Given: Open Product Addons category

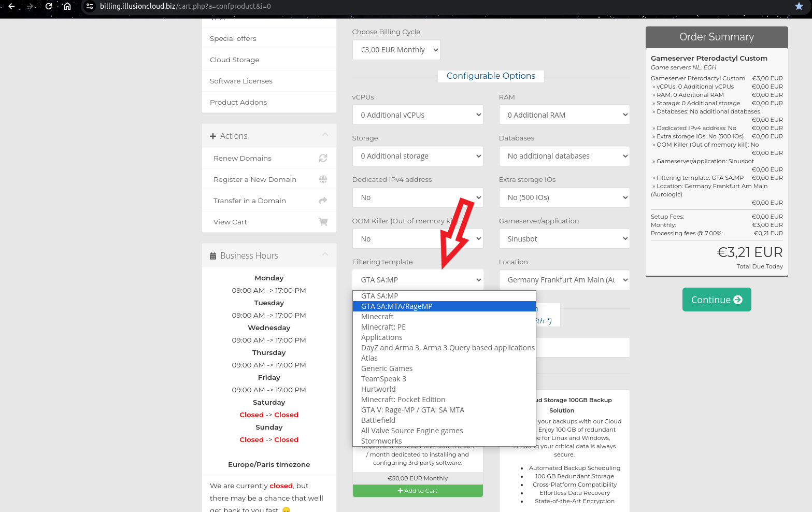Looking at the screenshot, I should [269, 102].
